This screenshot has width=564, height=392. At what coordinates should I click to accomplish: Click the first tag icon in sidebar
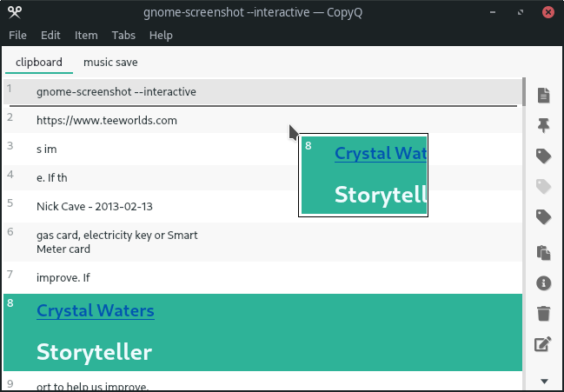pyautogui.click(x=543, y=156)
